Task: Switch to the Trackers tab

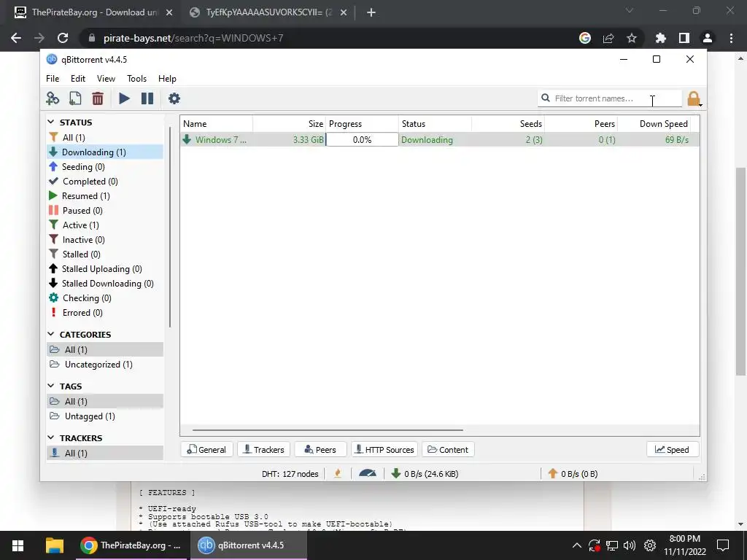Action: (263, 449)
